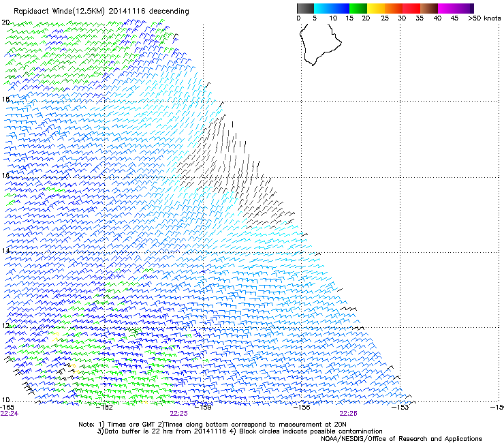Click the latitude label 10

pos(5,399)
